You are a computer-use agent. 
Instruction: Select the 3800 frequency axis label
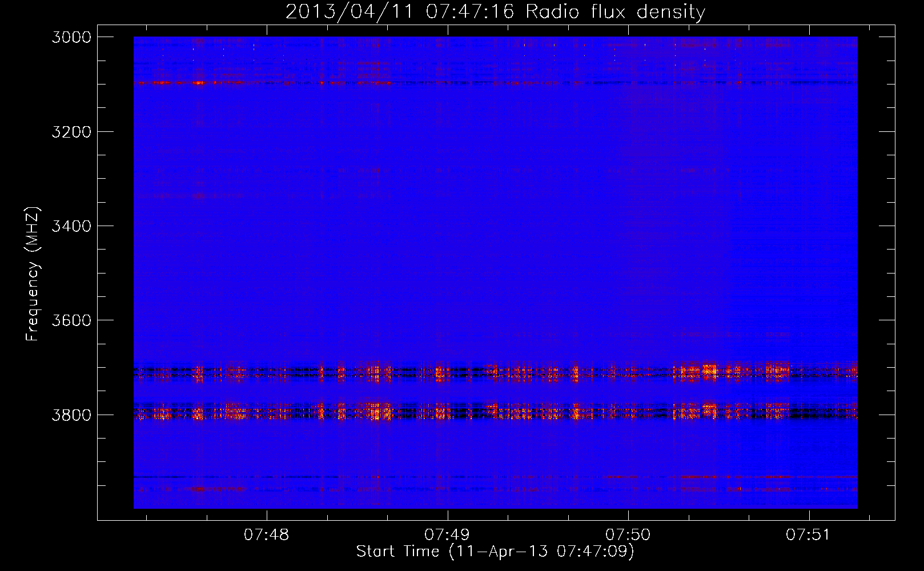tap(71, 415)
